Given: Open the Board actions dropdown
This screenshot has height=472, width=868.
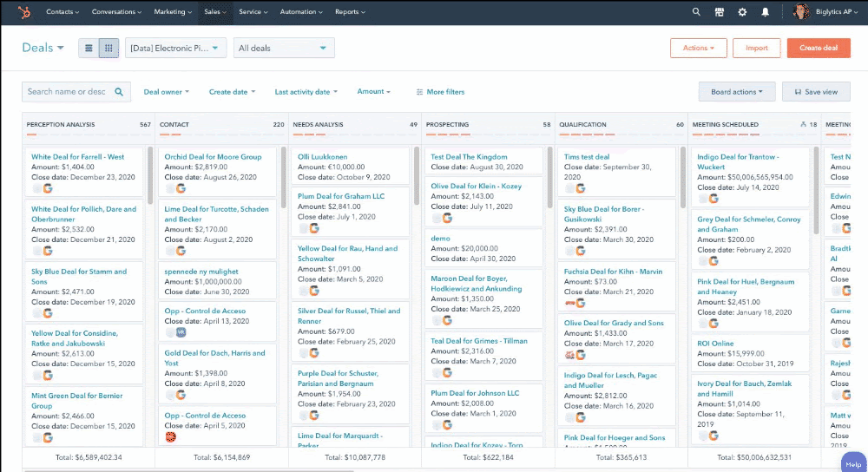Looking at the screenshot, I should [x=736, y=92].
